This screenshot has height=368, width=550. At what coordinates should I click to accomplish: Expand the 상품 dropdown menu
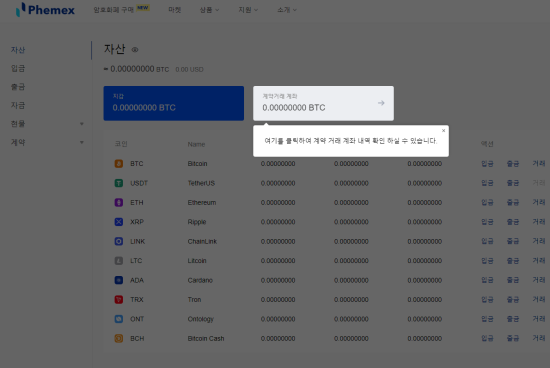click(x=209, y=10)
